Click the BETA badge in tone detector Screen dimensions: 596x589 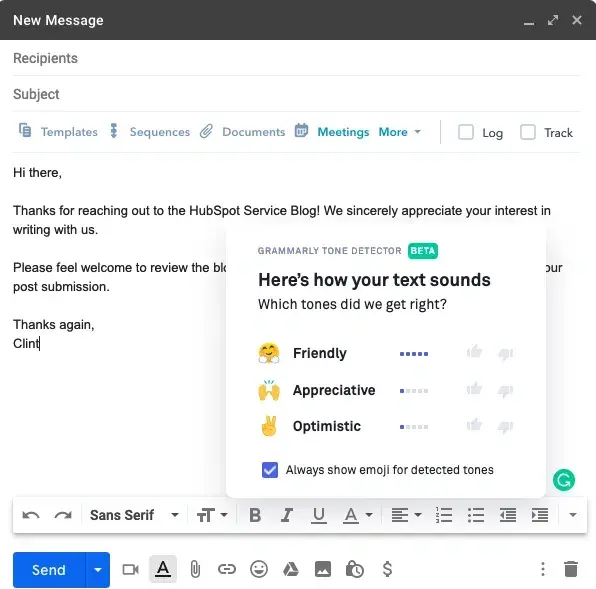(x=423, y=251)
